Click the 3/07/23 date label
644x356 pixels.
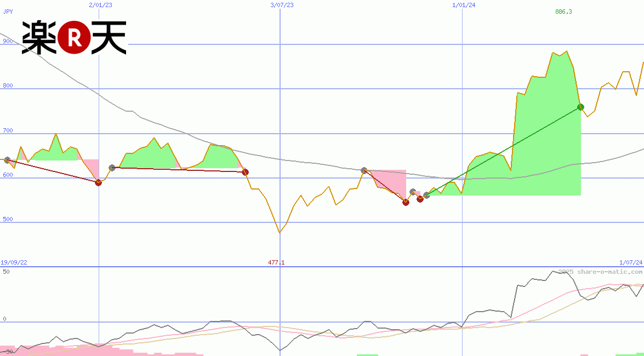click(282, 5)
